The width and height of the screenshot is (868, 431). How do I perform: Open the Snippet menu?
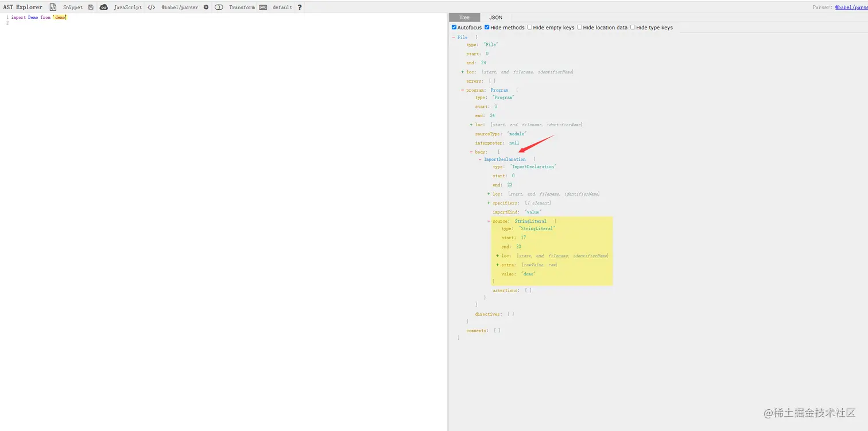click(x=73, y=7)
